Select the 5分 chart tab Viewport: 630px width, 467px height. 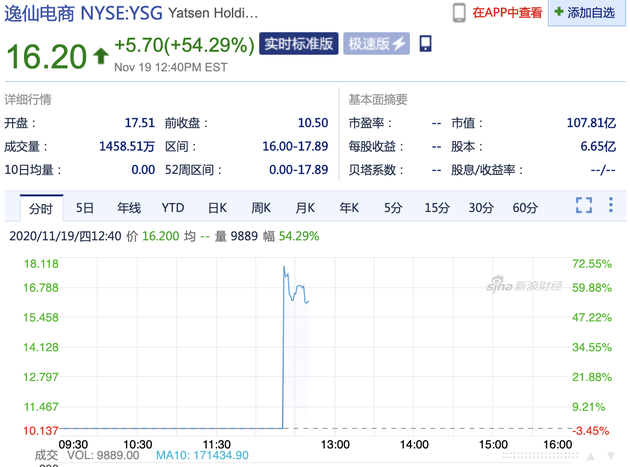point(393,208)
